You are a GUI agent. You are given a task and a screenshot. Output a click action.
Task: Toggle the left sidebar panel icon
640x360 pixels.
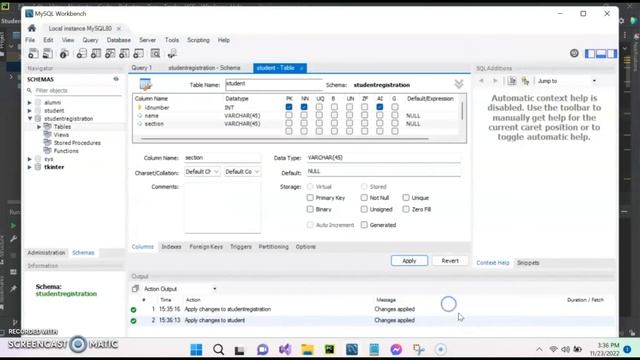(x=590, y=53)
